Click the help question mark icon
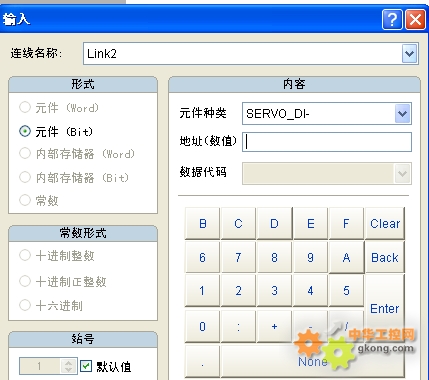This screenshot has width=429, height=380. coord(392,19)
